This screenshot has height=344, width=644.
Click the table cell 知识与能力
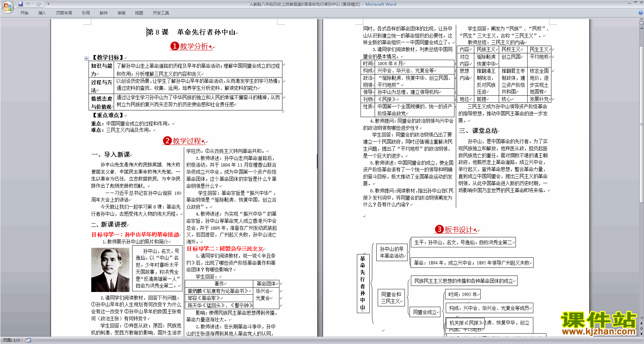point(101,70)
